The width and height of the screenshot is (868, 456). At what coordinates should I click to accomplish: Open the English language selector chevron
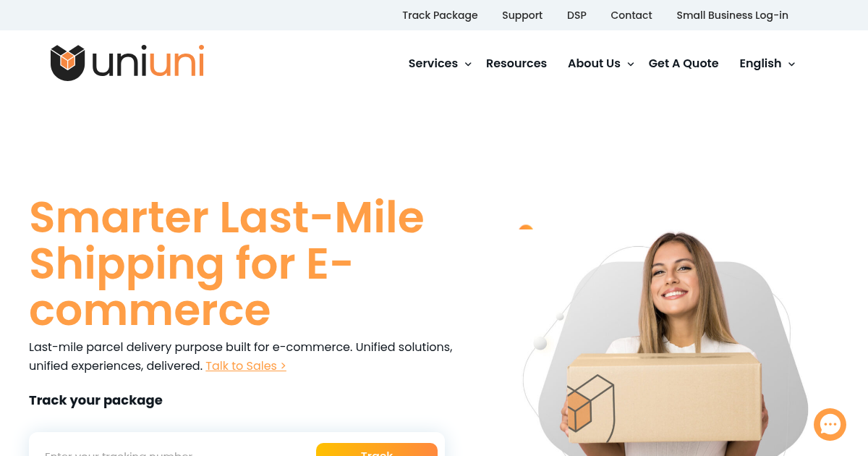[x=791, y=64]
